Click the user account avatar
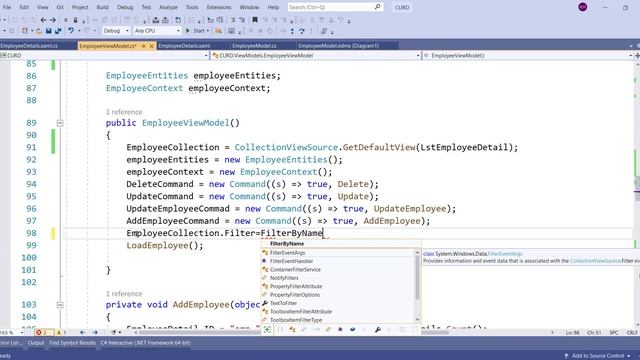This screenshot has height=360, width=640. click(583, 7)
